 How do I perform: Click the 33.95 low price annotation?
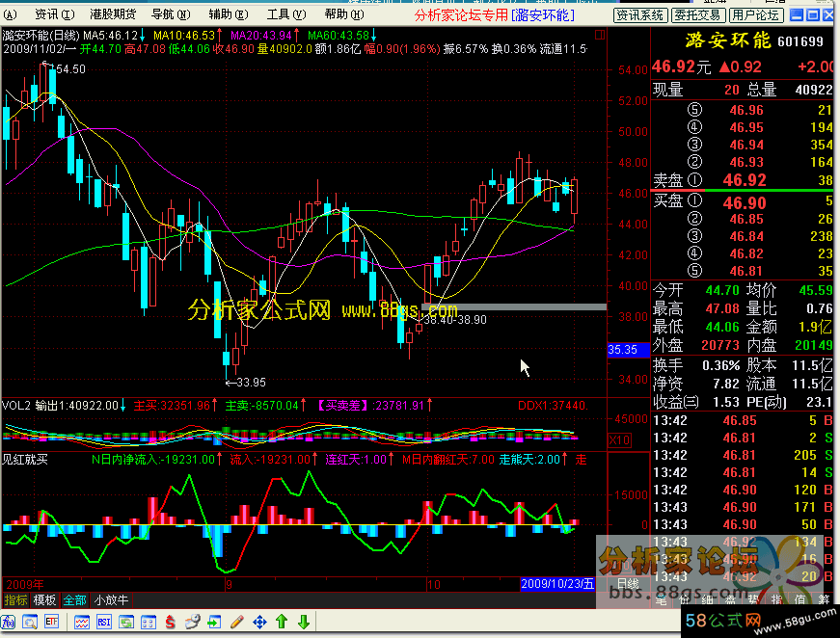247,383
